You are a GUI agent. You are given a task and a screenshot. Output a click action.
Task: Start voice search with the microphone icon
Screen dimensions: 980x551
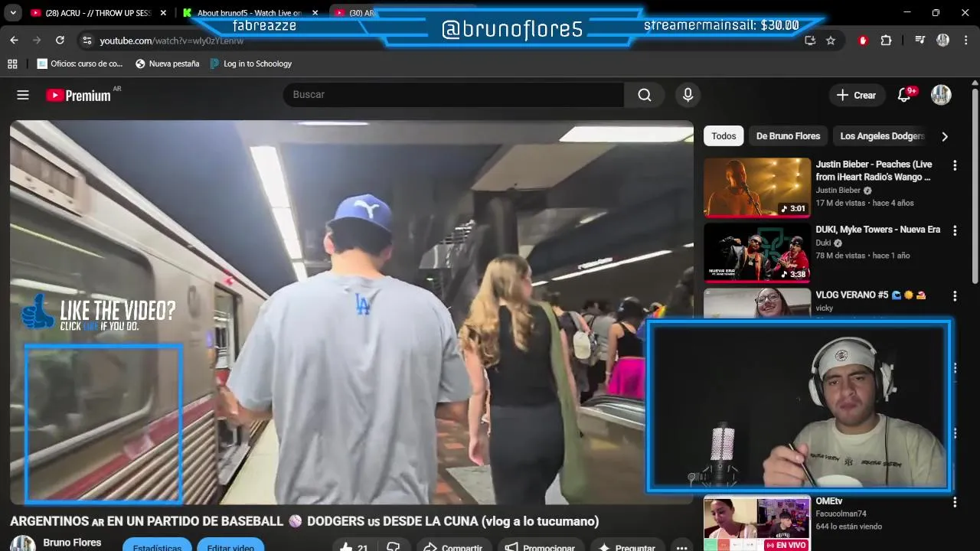coord(688,95)
